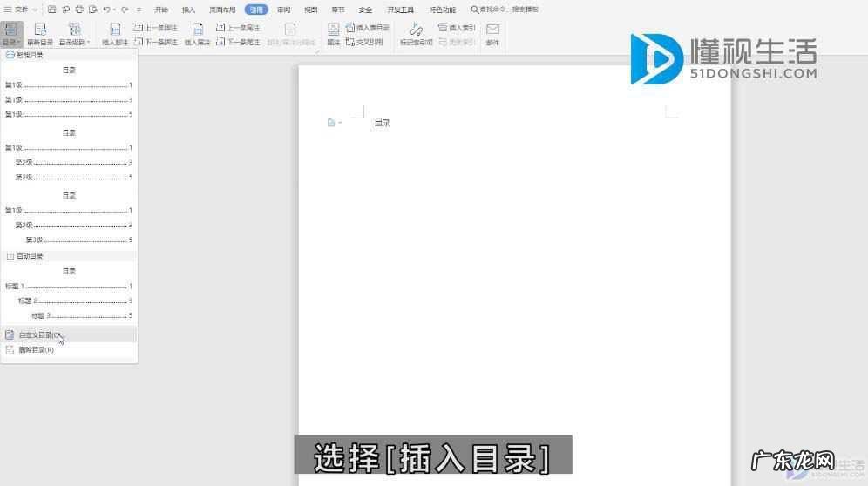The width and height of the screenshot is (868, 486).
Task: Select 自定义目录(C) custom TOC menu entry
Action: tap(69, 334)
